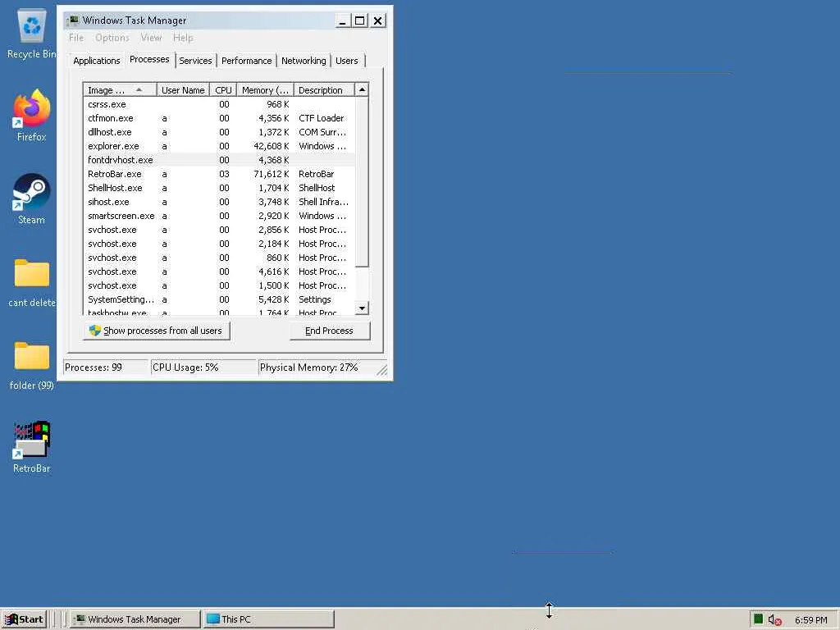This screenshot has width=840, height=630.
Task: Click the process list scroll down arrow
Action: pos(362,308)
